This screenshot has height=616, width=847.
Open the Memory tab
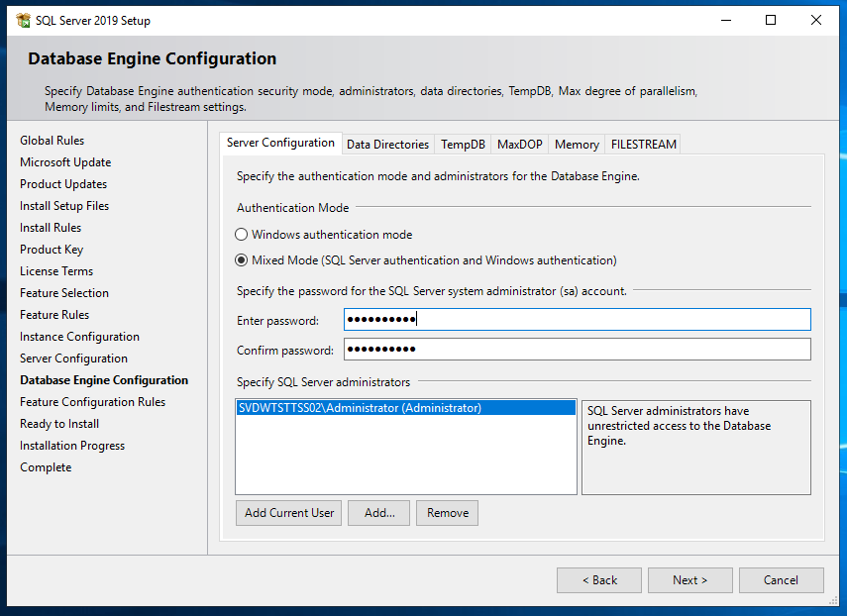[577, 145]
